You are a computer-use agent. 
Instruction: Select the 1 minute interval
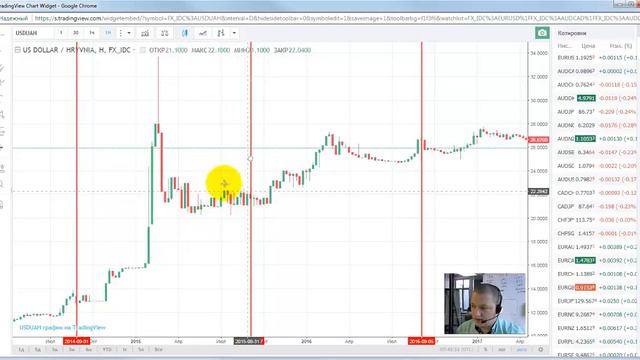tap(61, 33)
